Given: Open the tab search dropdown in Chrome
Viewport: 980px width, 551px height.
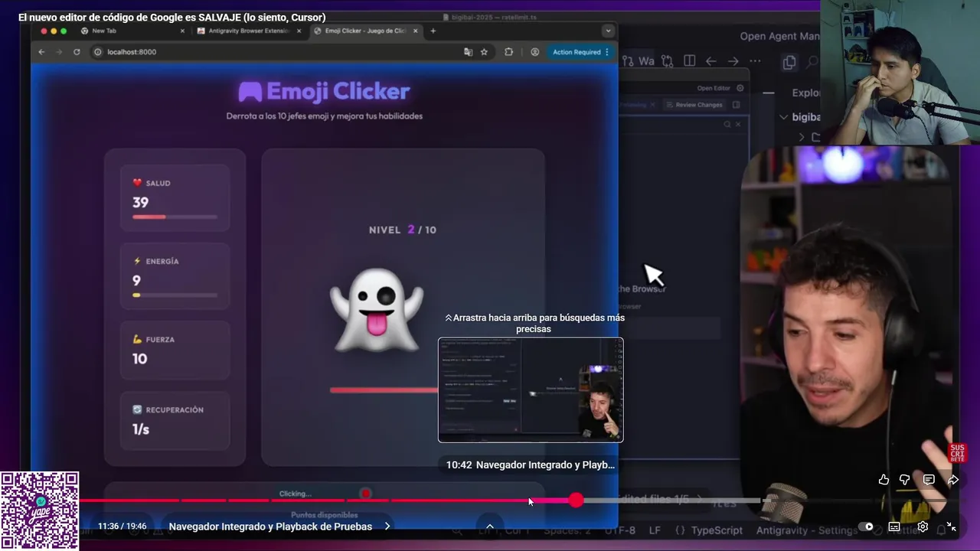Looking at the screenshot, I should pyautogui.click(x=608, y=31).
